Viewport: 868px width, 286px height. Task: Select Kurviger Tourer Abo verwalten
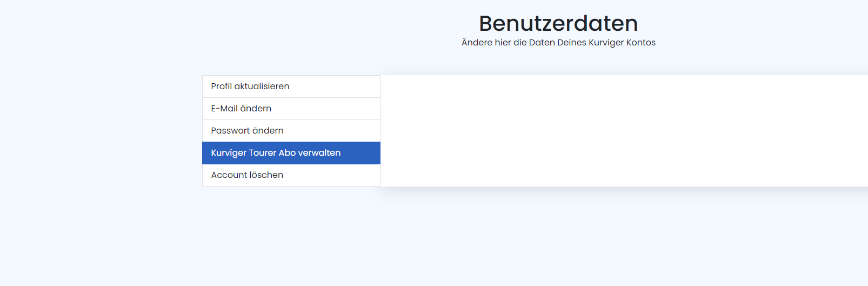pyautogui.click(x=276, y=153)
